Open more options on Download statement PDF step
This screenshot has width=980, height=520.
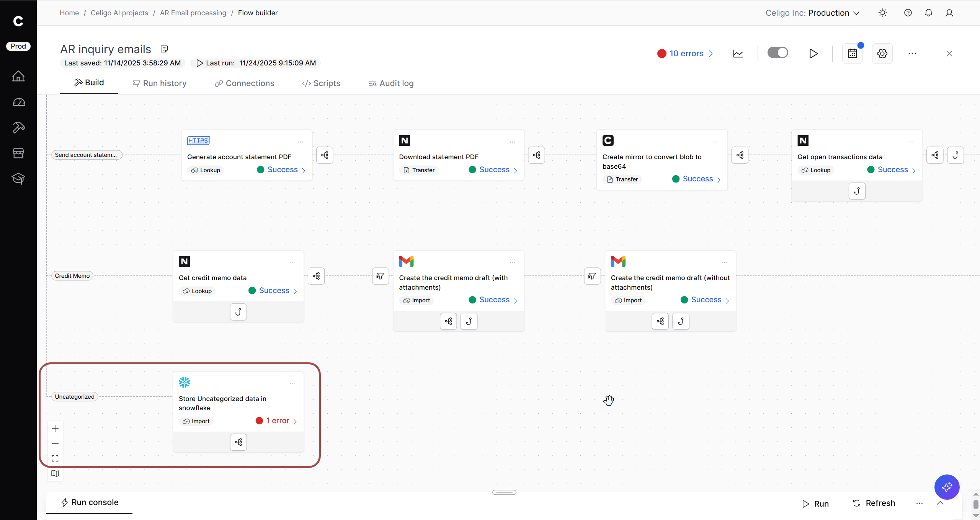pos(512,142)
